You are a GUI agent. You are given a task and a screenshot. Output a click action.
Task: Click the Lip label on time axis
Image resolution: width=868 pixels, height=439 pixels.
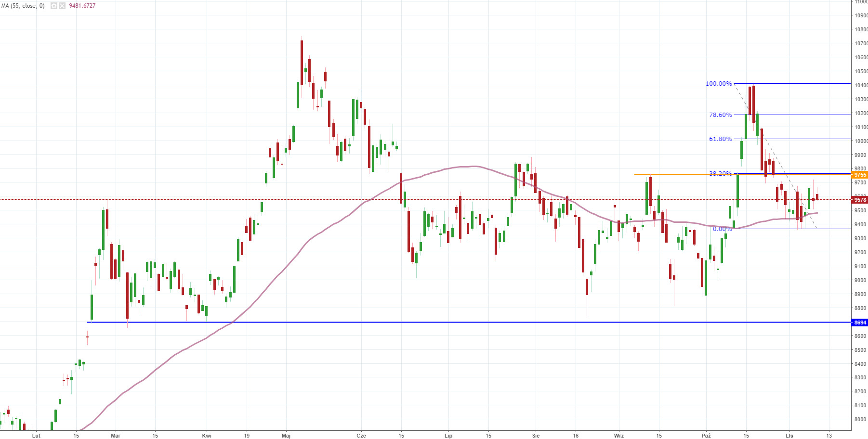point(448,436)
